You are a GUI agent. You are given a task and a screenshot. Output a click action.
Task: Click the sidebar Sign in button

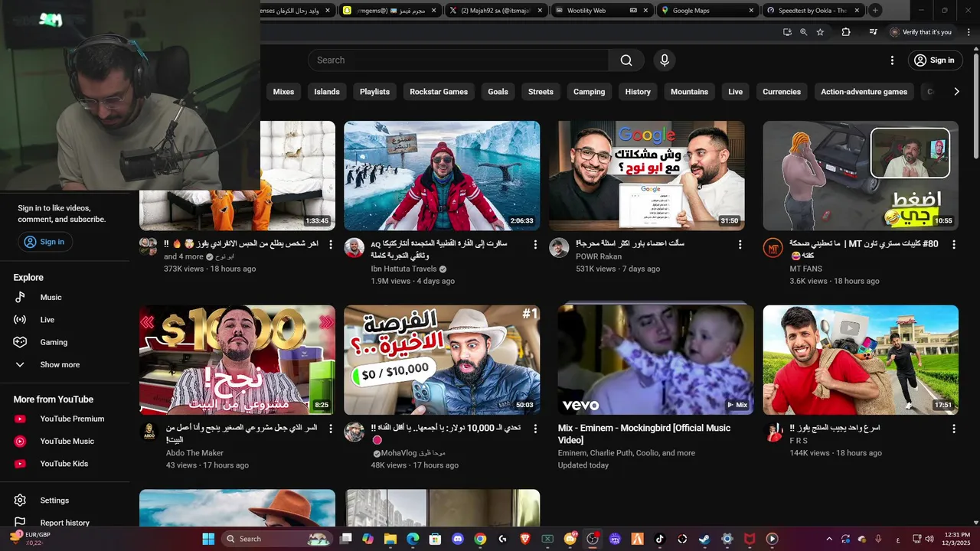[x=45, y=242]
